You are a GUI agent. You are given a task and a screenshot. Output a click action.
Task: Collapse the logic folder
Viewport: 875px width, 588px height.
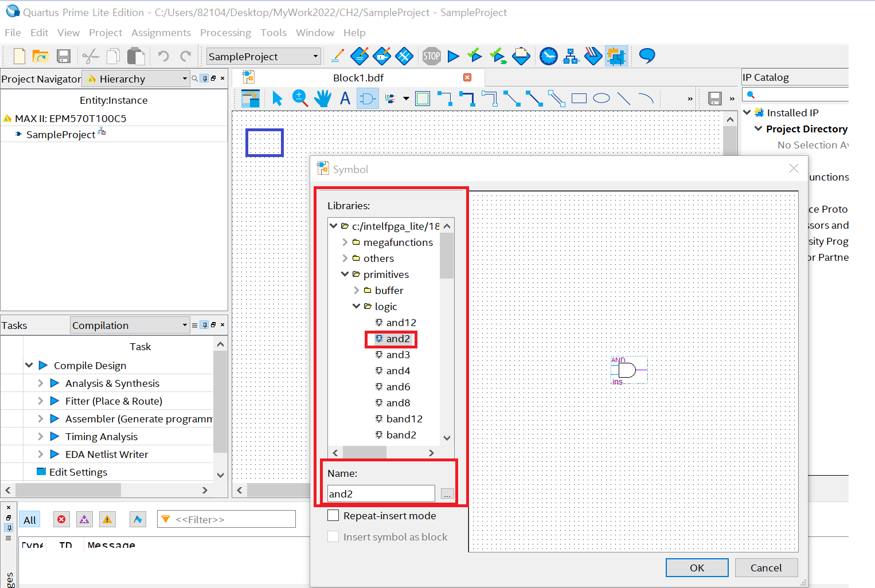pyautogui.click(x=356, y=307)
